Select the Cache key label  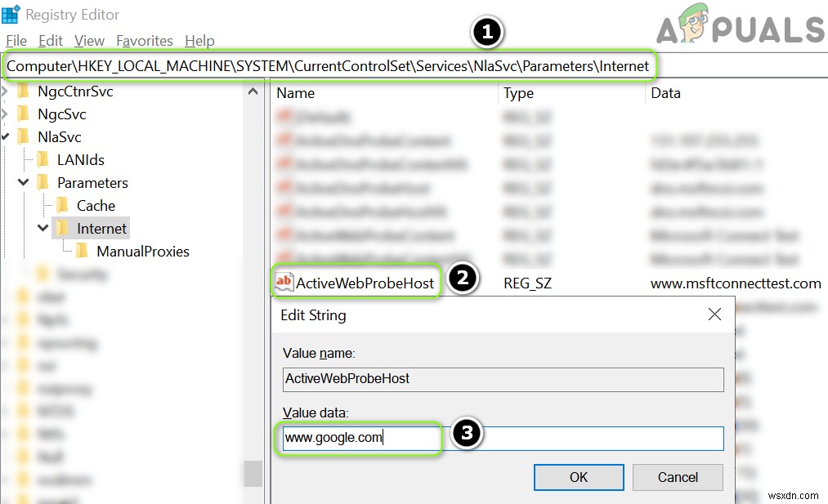tap(96, 205)
